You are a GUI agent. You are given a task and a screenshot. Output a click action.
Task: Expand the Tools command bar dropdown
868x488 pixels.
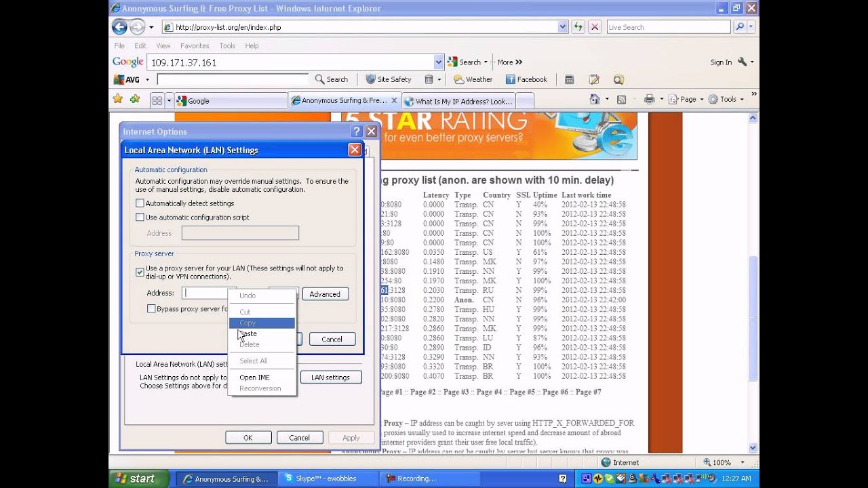(x=726, y=100)
